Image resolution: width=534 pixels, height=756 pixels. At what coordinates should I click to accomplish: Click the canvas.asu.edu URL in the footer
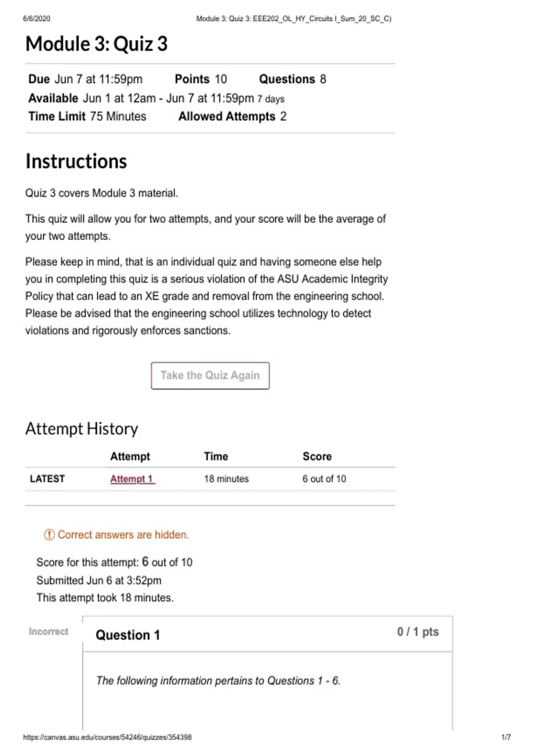(107, 737)
